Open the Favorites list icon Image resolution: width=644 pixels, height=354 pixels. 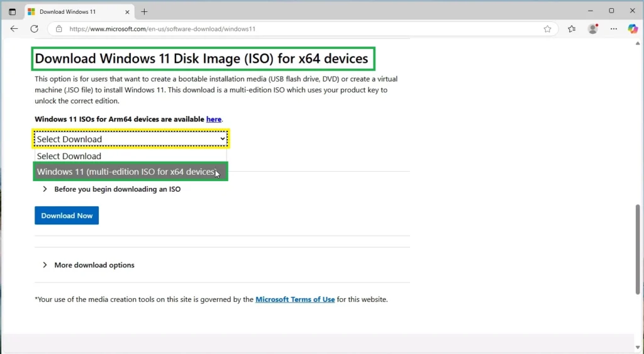tap(572, 29)
